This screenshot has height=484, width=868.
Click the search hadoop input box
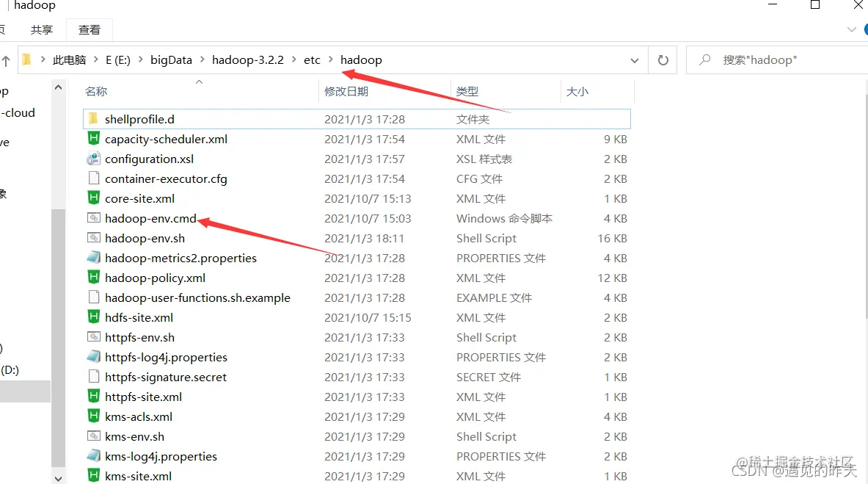[x=777, y=60]
